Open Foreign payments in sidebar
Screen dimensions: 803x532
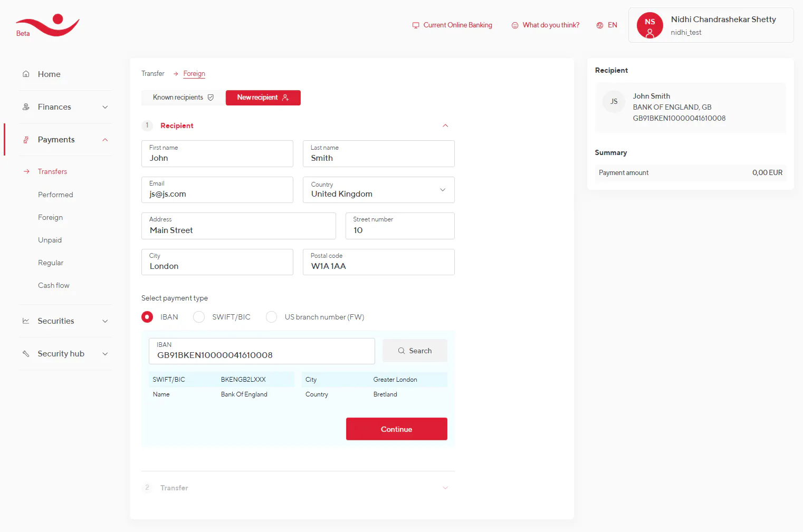(x=50, y=217)
